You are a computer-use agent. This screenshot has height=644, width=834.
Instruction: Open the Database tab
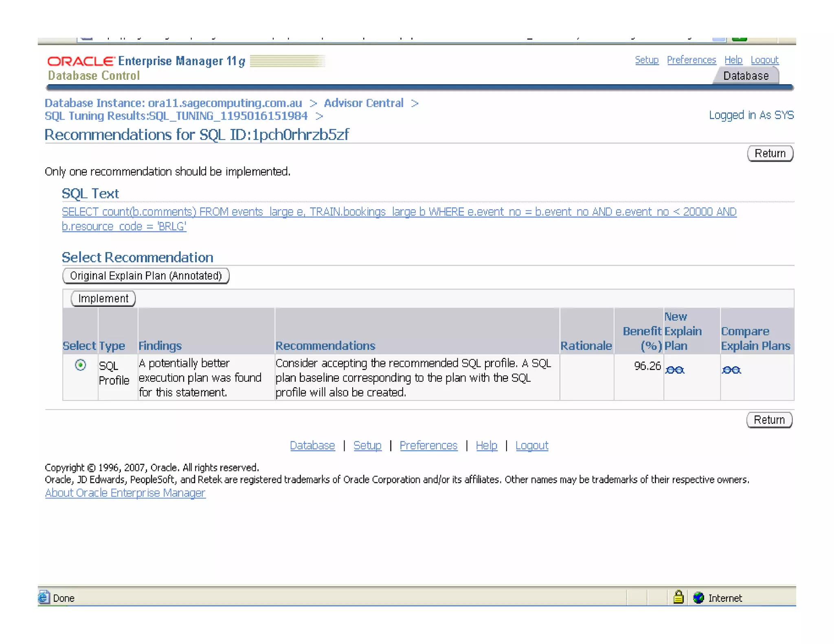point(746,76)
